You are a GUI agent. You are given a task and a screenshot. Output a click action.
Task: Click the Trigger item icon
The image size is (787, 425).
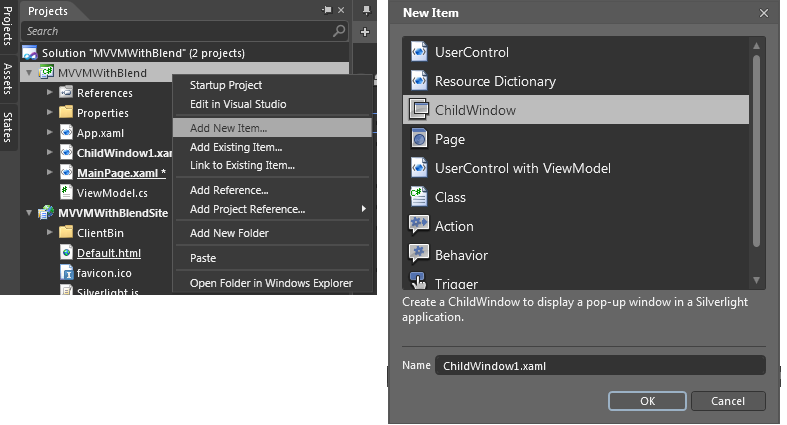click(x=418, y=281)
